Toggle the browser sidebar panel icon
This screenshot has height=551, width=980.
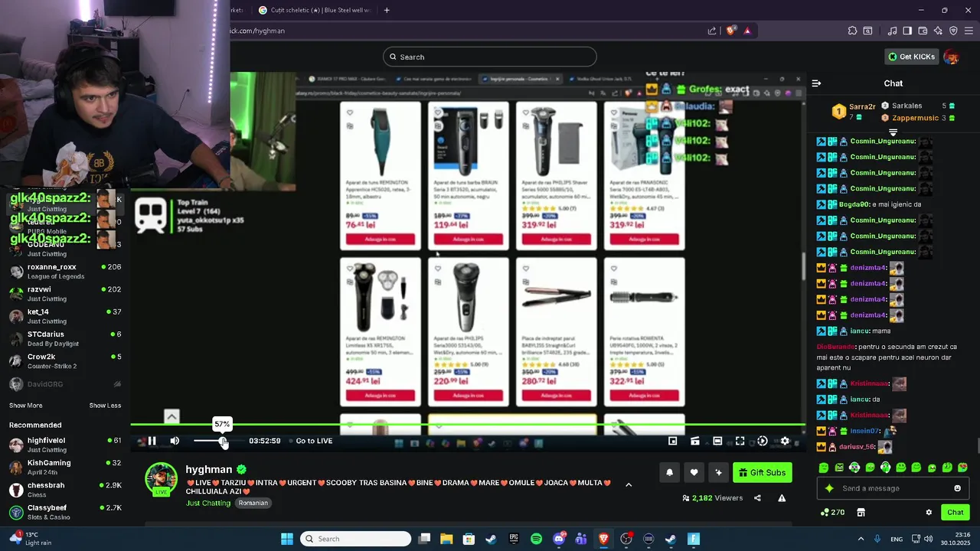coord(907,31)
